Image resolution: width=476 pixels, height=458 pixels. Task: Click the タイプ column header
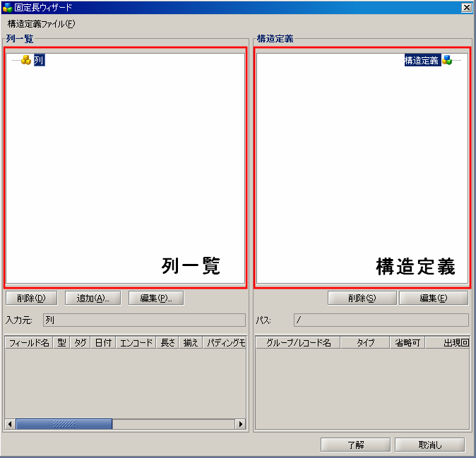click(x=365, y=343)
